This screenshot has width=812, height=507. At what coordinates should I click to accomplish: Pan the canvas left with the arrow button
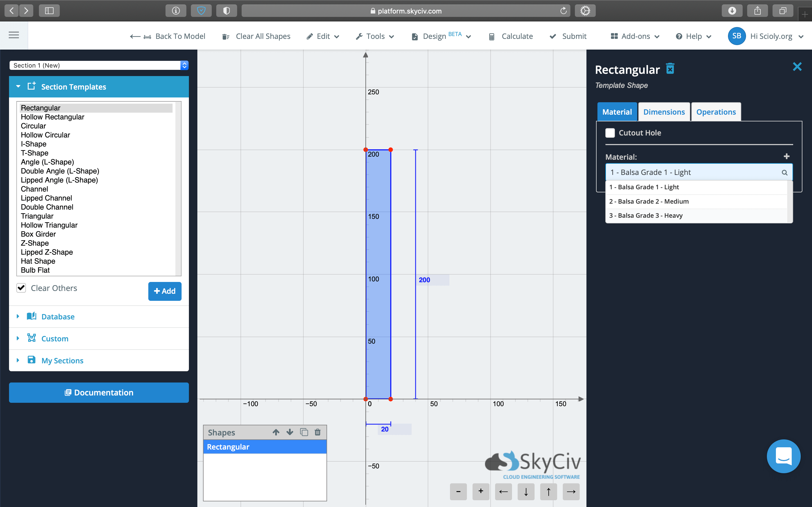(x=503, y=492)
